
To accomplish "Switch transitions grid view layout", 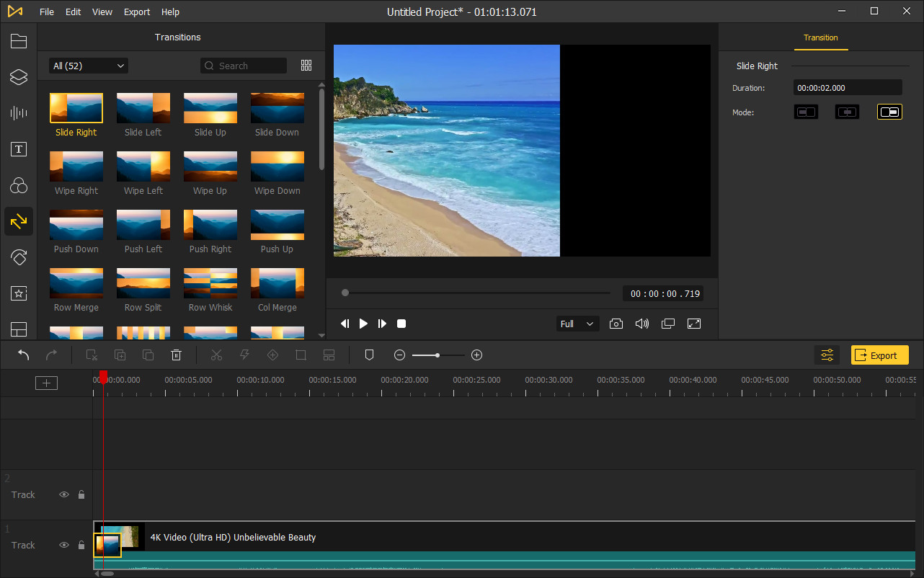I will coord(306,66).
